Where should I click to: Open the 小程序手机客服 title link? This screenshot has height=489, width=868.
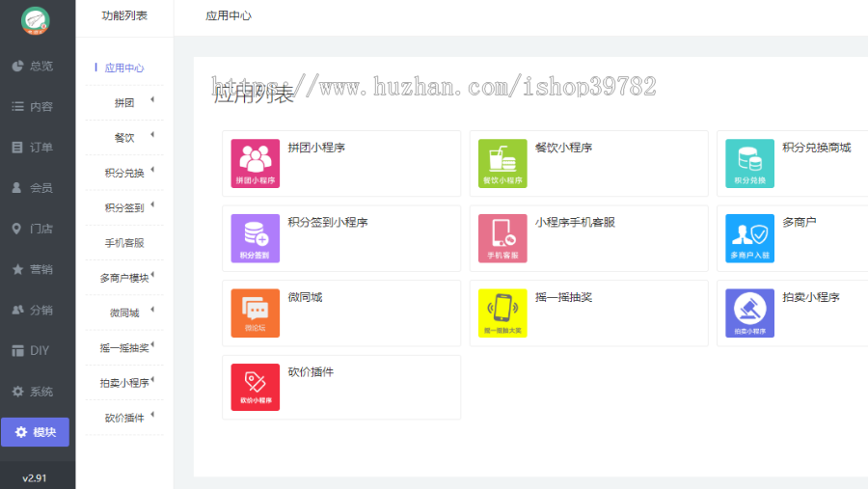tap(575, 222)
